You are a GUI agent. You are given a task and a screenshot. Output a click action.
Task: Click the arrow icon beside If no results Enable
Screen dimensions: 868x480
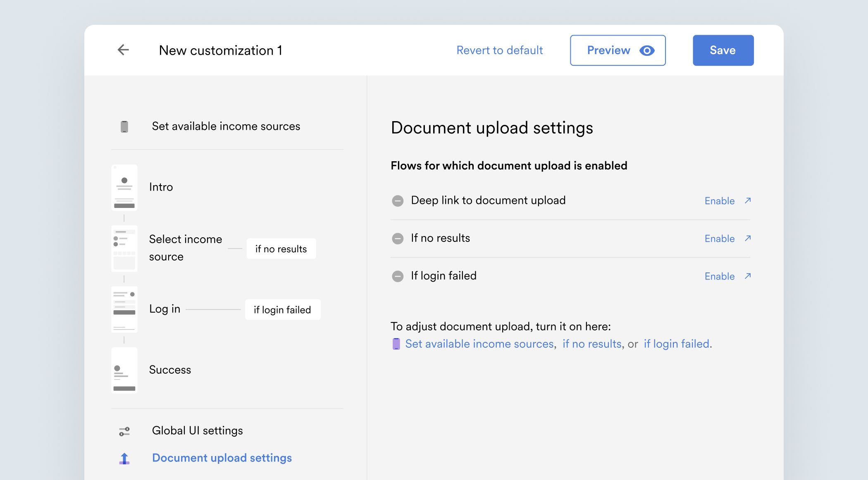(x=748, y=238)
